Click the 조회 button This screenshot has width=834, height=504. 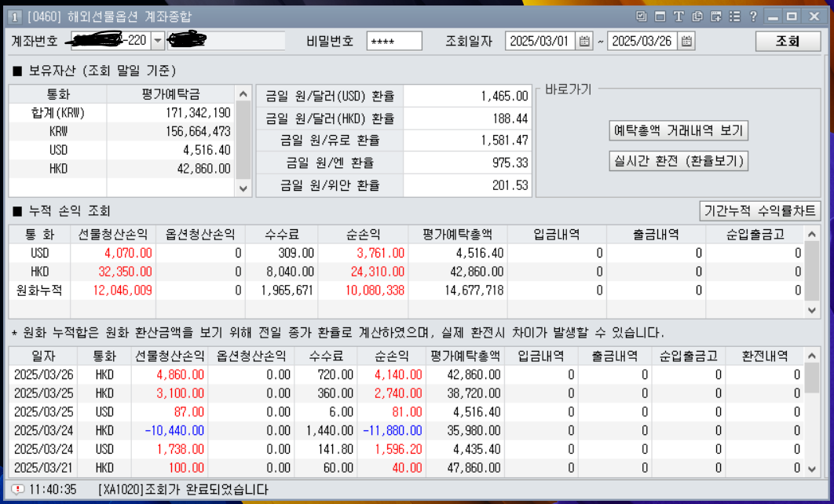coord(788,41)
